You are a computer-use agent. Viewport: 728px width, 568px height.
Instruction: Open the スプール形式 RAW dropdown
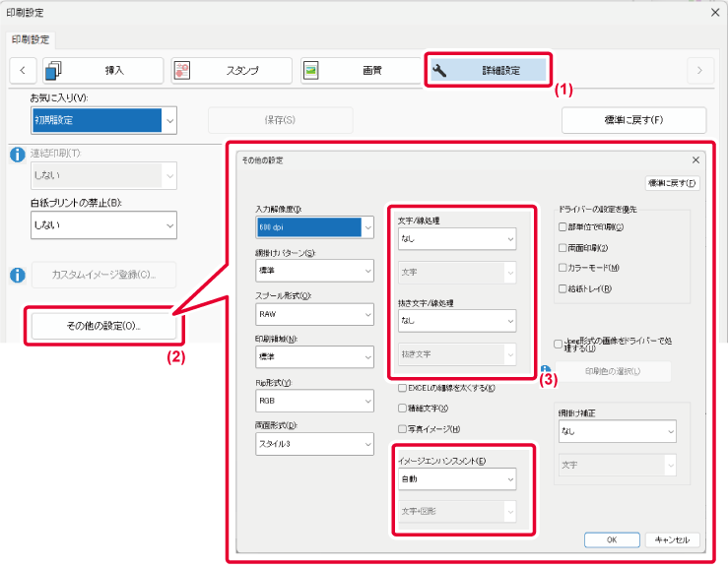tap(313, 313)
